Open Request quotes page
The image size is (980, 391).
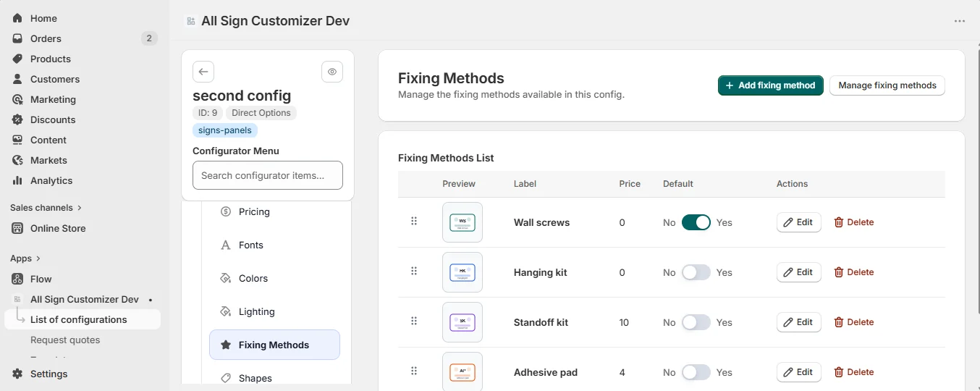[x=65, y=340]
